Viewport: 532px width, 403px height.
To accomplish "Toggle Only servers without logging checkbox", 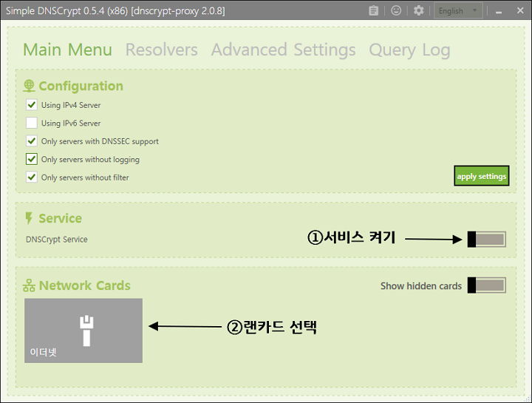I will point(32,158).
